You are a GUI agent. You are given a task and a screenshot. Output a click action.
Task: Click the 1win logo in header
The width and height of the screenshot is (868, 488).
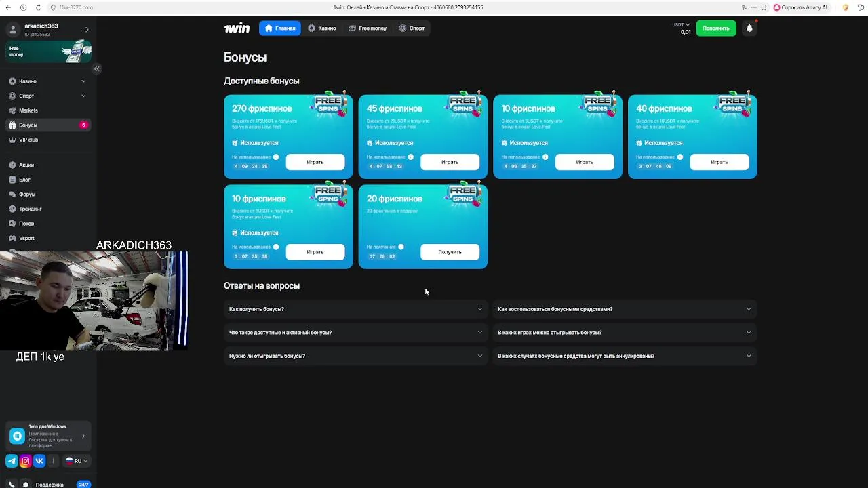pos(237,28)
